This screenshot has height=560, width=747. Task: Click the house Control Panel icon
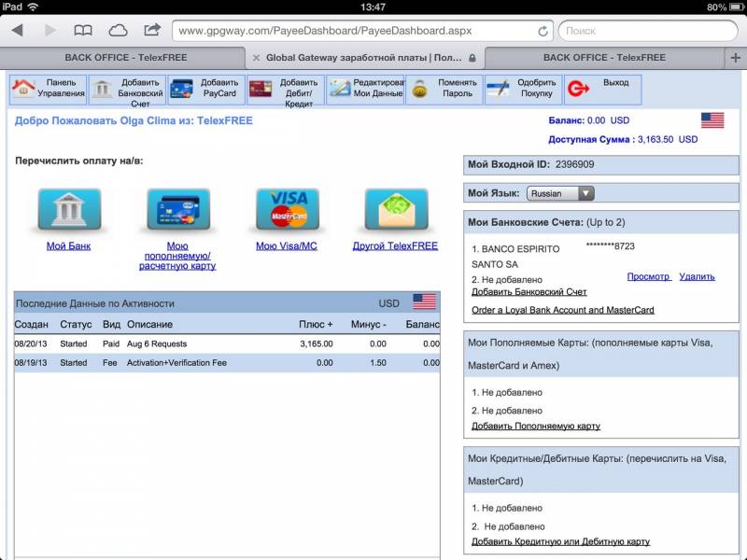pyautogui.click(x=23, y=89)
